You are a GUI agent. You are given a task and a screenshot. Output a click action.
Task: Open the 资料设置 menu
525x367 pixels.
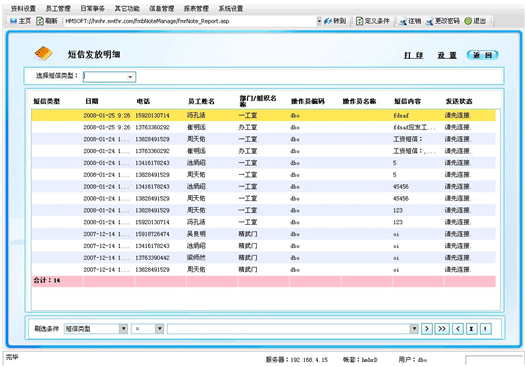coord(23,8)
